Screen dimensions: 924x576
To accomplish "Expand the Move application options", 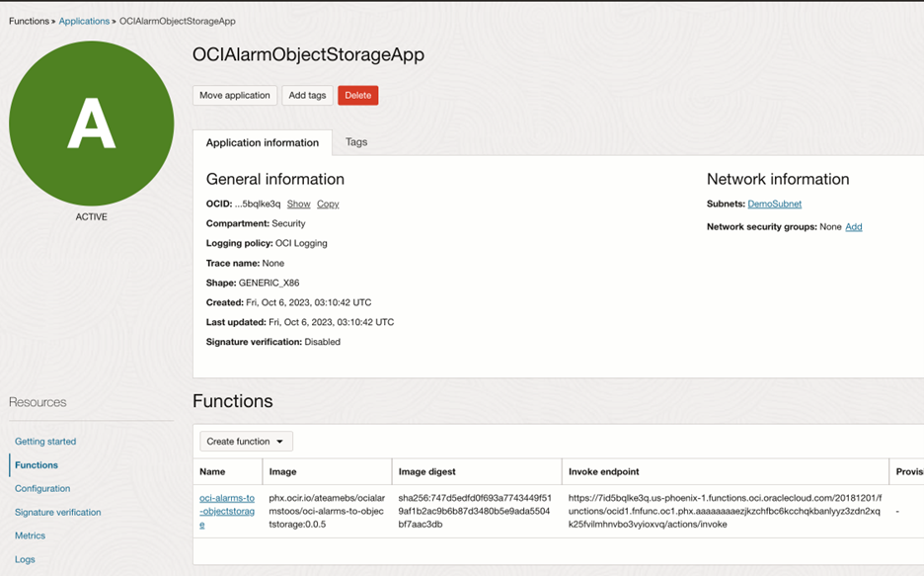I will coord(235,96).
